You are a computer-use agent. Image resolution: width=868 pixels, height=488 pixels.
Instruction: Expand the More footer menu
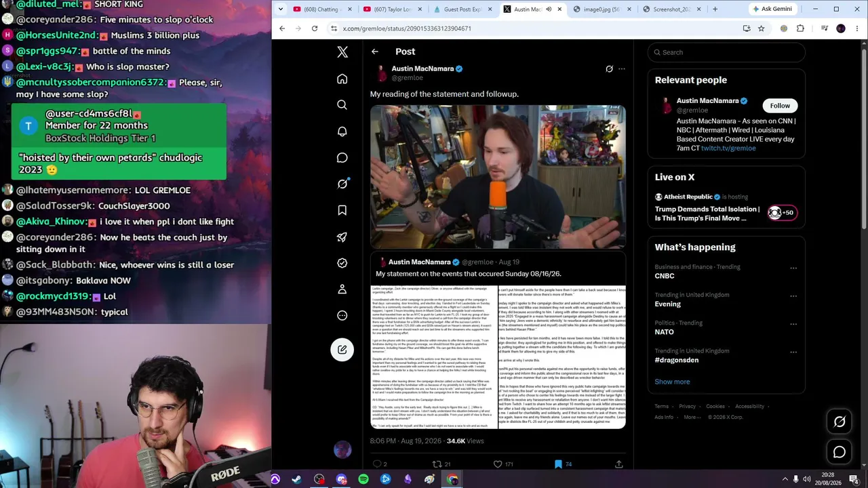pos(692,418)
